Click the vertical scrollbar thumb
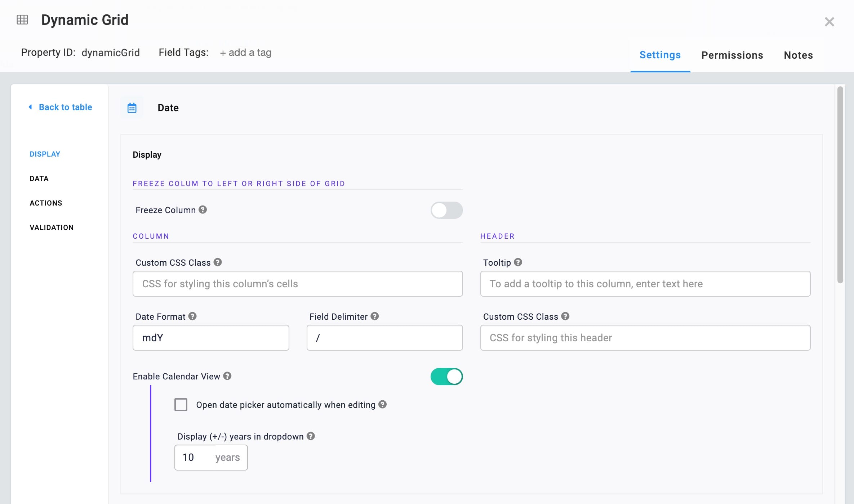The height and width of the screenshot is (504, 854). pos(840,185)
